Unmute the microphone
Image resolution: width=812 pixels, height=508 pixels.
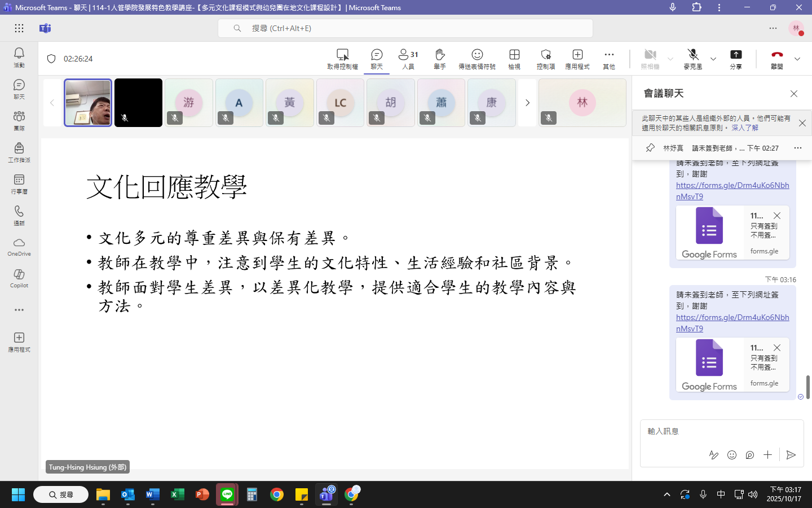tap(693, 58)
